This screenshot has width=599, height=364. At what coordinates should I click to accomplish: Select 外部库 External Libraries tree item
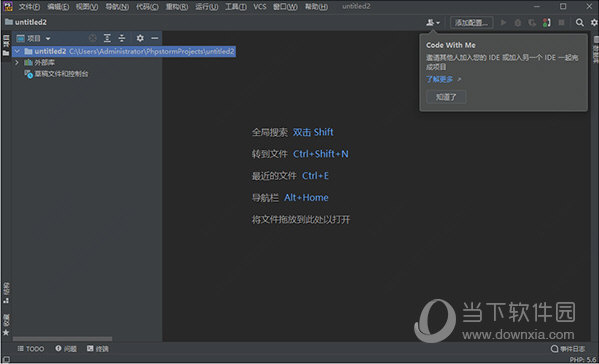coord(39,62)
